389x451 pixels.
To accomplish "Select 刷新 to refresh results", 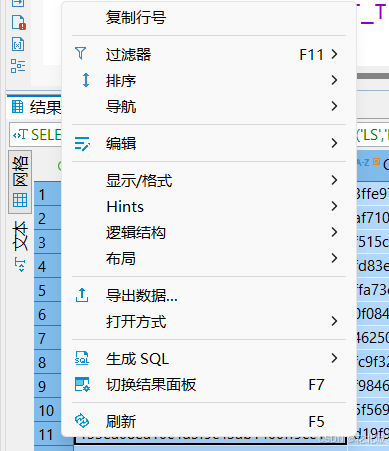I will pos(209,421).
